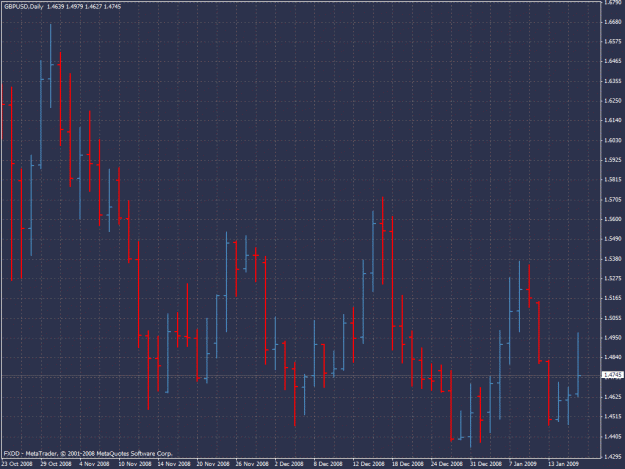Click the 1.4405 price axis label
This screenshot has width=625, height=469.
[x=613, y=437]
